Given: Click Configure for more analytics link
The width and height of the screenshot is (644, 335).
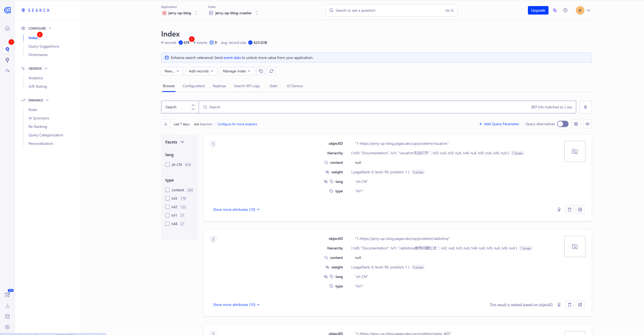Looking at the screenshot, I should 237,124.
